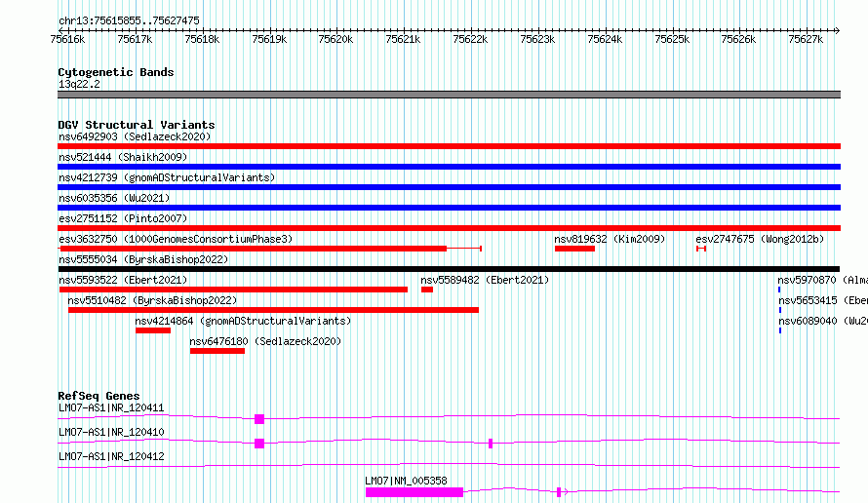
Task: Click the chr13:75615855..75627475 coordinate label
Action: [x=129, y=20]
